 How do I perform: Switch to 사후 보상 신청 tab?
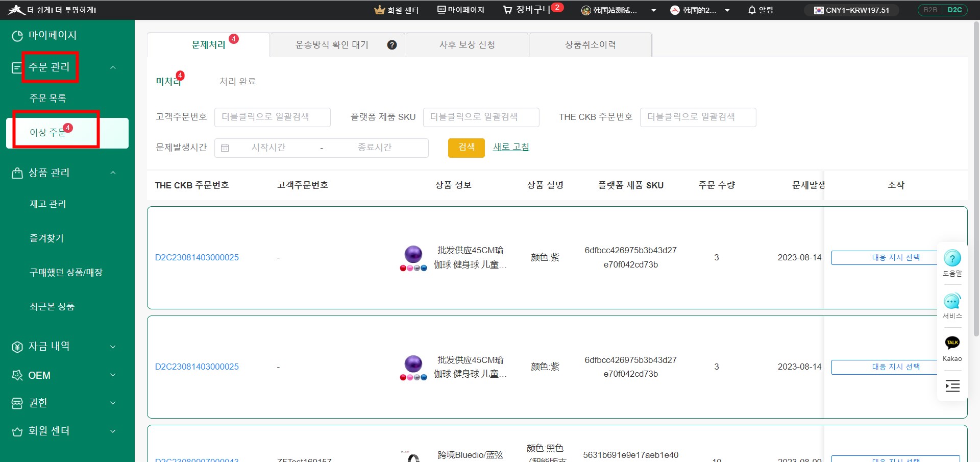(467, 45)
